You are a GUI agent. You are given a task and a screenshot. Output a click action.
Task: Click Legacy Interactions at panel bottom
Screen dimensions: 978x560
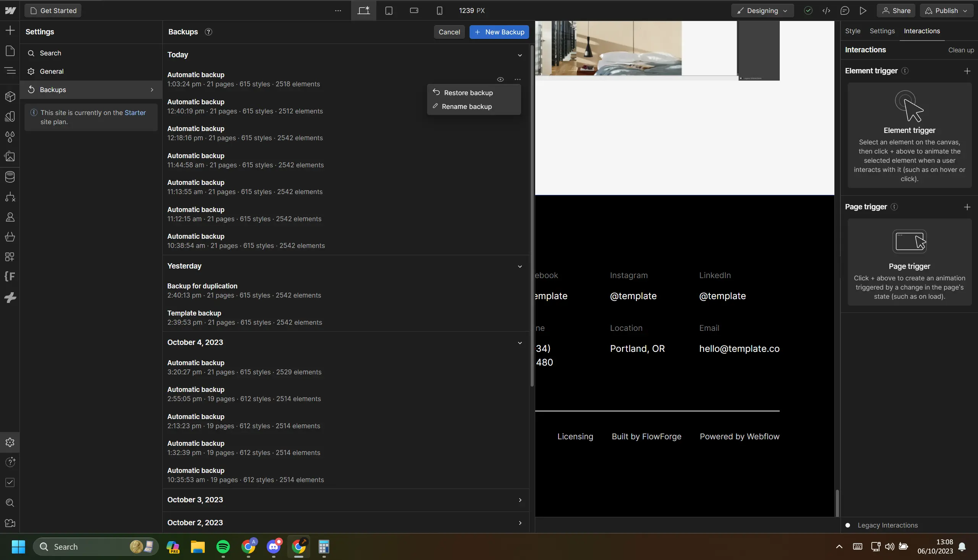(887, 525)
